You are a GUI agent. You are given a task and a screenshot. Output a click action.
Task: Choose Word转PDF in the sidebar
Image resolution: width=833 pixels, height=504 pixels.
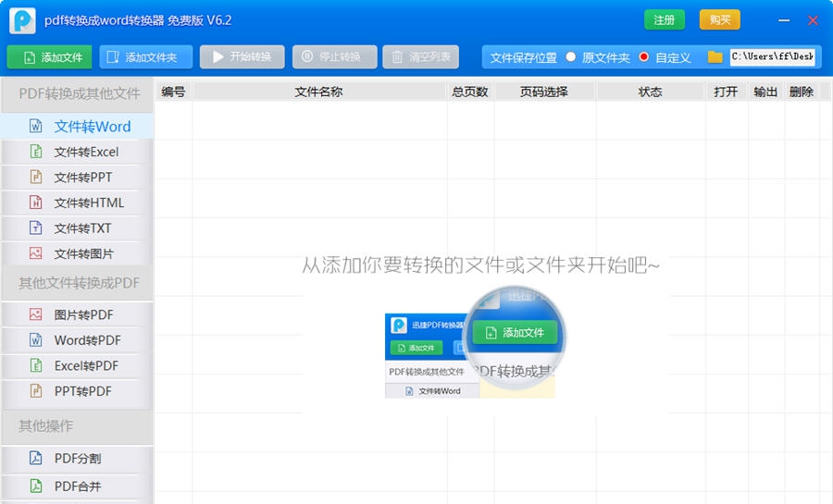click(78, 340)
